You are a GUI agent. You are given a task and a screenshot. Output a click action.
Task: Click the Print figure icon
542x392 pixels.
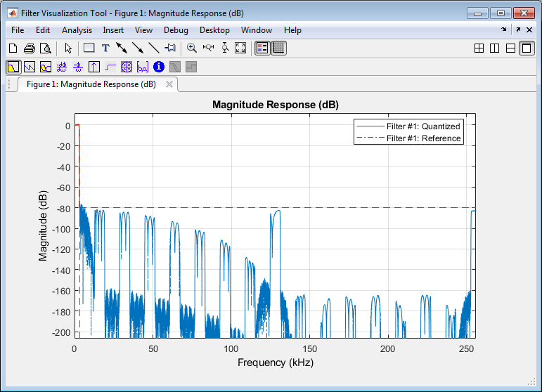29,48
